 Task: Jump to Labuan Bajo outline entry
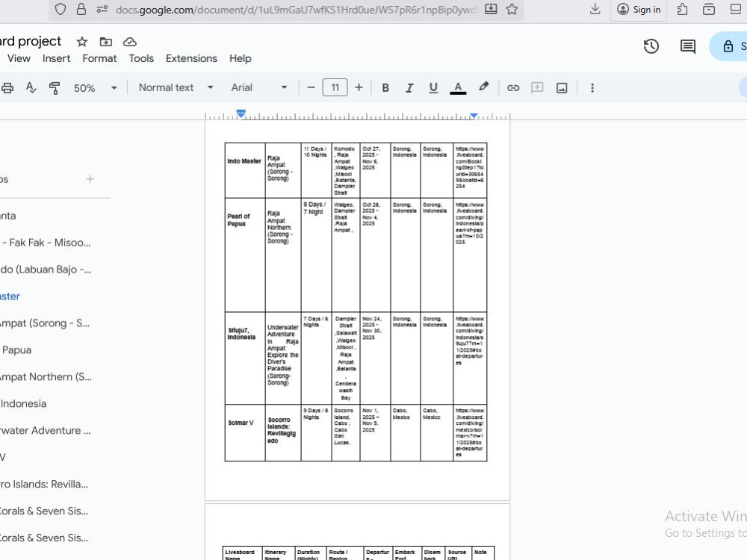[x=46, y=269]
